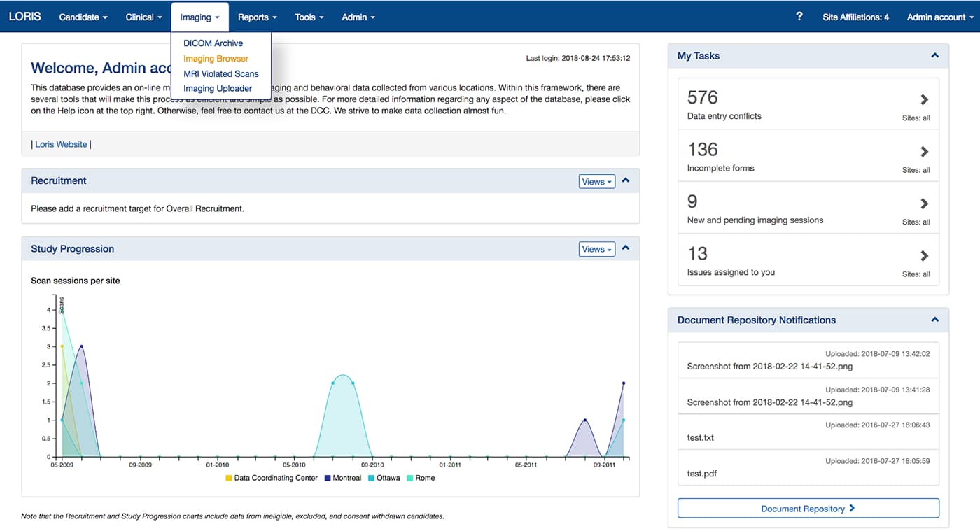Open Issues assigned to you using the arrow
This screenshot has height=531, width=980.
pyautogui.click(x=923, y=256)
